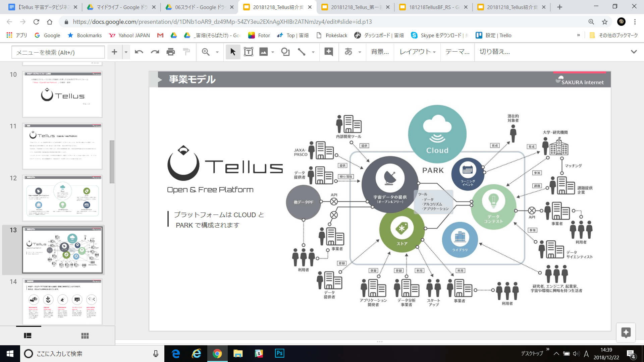Open the Gmail bookmark icon

point(160,35)
